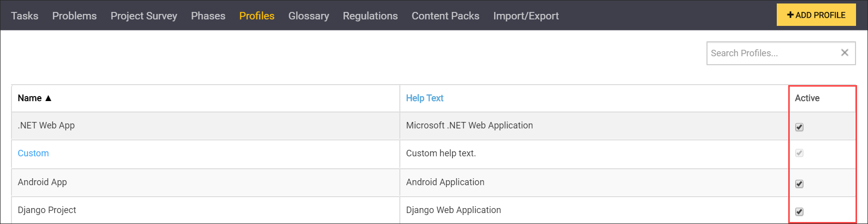
Task: Select the Profiles tab
Action: click(x=257, y=16)
